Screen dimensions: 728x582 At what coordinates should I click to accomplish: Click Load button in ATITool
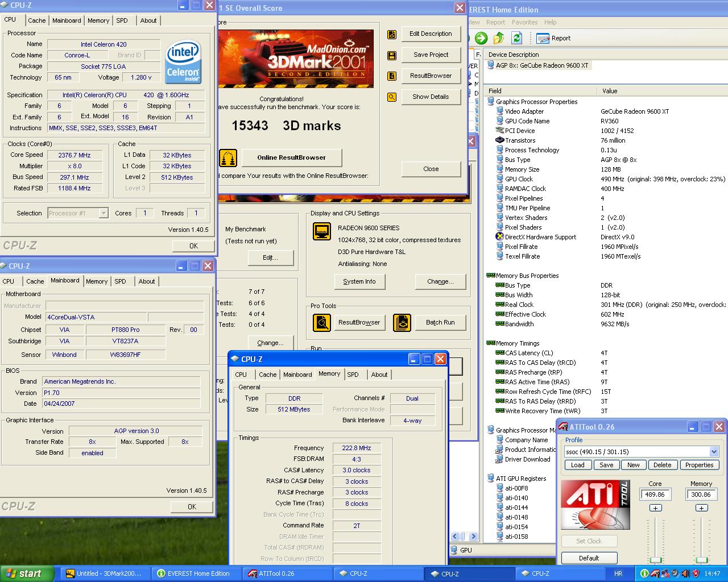click(578, 465)
